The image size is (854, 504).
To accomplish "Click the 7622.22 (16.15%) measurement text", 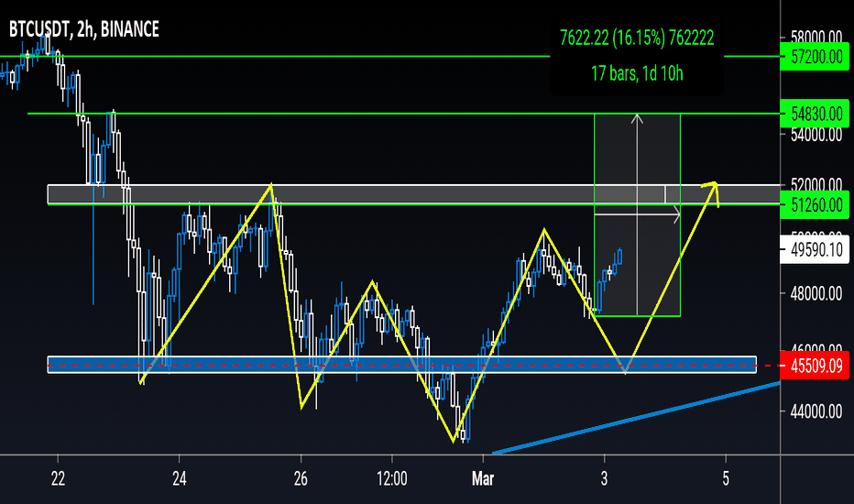I will point(637,38).
